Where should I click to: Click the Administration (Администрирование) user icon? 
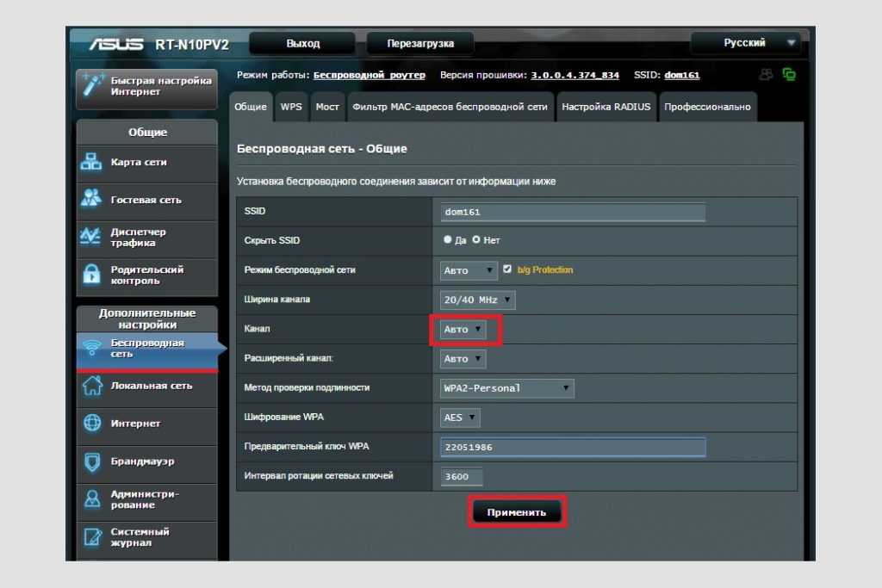tap(91, 499)
